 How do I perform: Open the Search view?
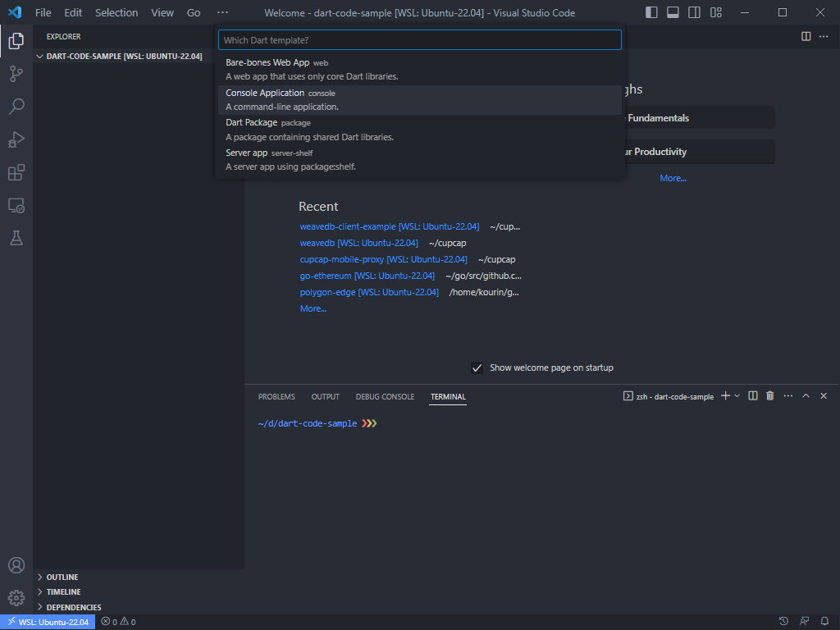[16, 106]
